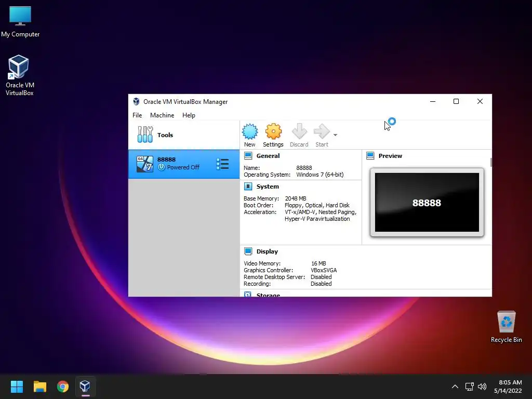Launch Google Chrome from the taskbar

pyautogui.click(x=63, y=387)
